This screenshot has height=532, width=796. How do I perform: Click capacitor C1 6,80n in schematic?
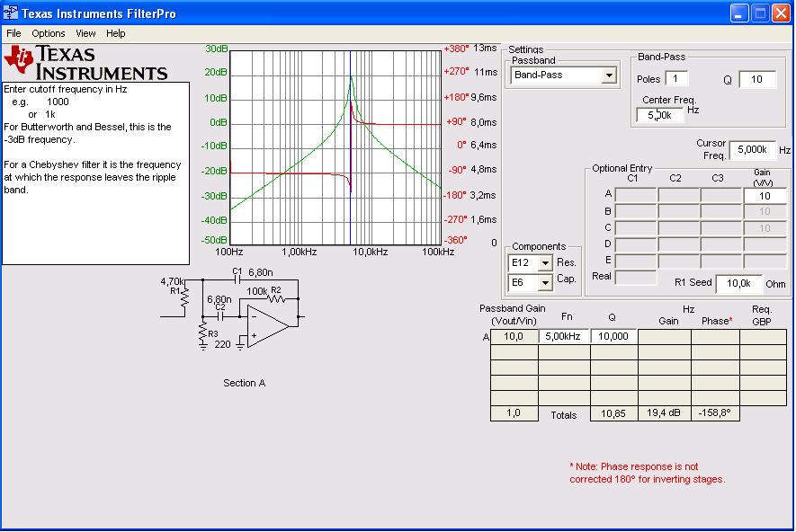(237, 279)
